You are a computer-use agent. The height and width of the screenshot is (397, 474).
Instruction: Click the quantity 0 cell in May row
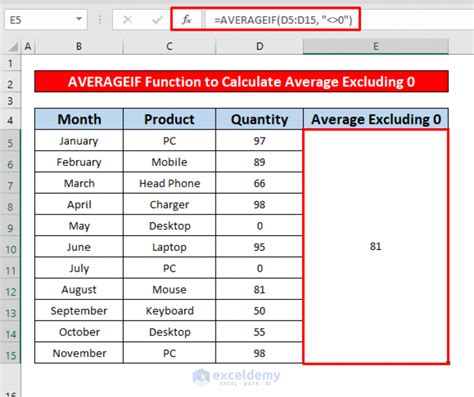[x=259, y=226]
